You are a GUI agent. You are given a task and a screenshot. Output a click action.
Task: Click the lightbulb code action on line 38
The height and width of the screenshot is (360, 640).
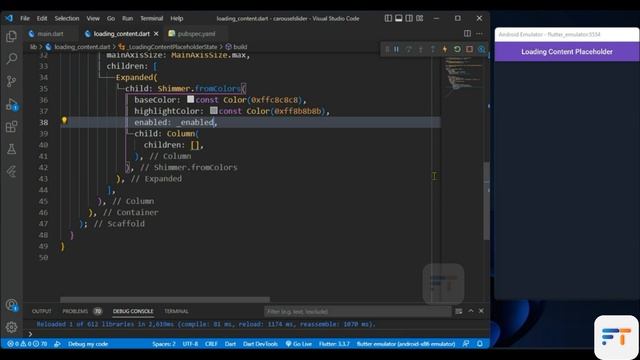click(64, 120)
